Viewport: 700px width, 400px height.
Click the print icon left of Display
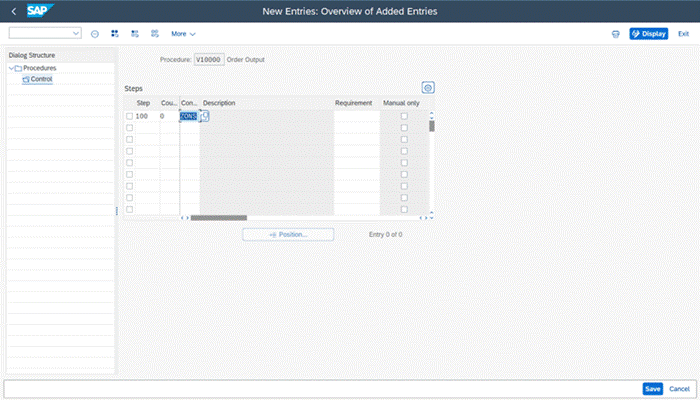click(615, 33)
